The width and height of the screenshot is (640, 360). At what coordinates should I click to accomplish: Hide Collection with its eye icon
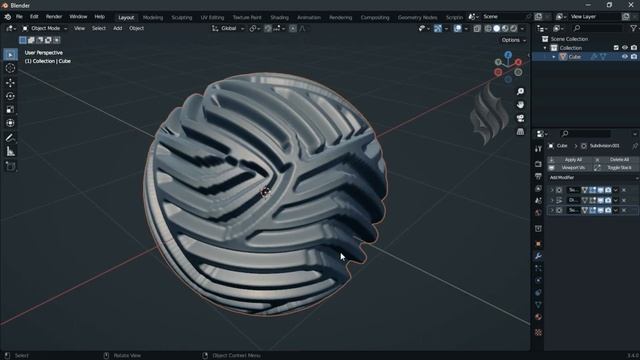[624, 48]
